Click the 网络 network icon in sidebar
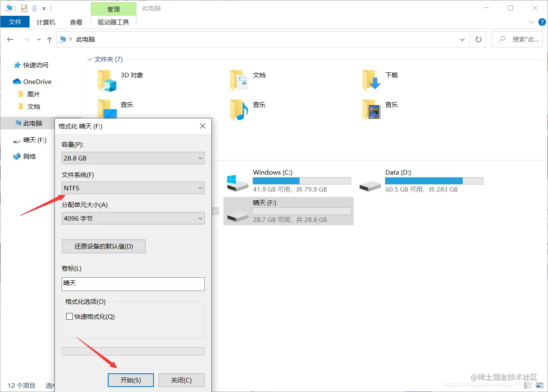The height and width of the screenshot is (392, 548). [17, 156]
